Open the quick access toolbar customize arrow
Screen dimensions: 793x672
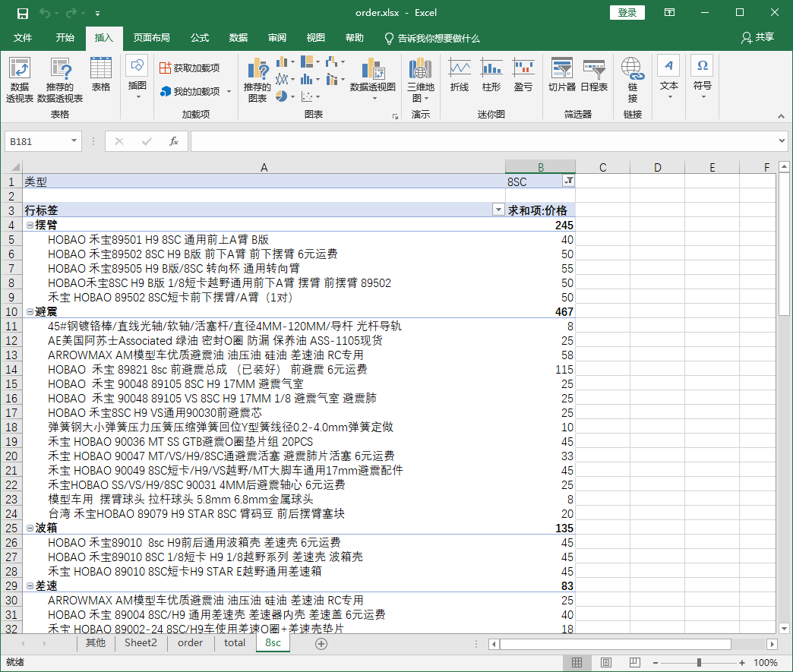98,14
